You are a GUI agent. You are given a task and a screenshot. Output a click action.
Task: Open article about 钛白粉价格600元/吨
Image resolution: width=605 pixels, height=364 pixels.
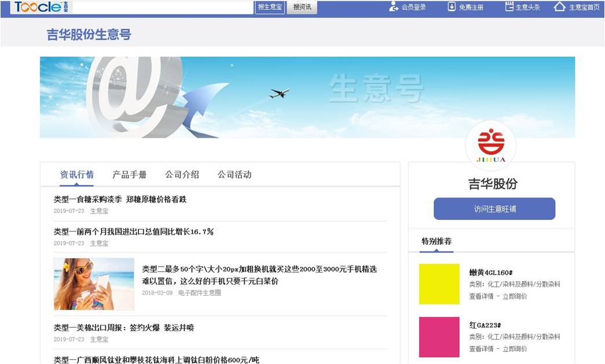(x=156, y=360)
